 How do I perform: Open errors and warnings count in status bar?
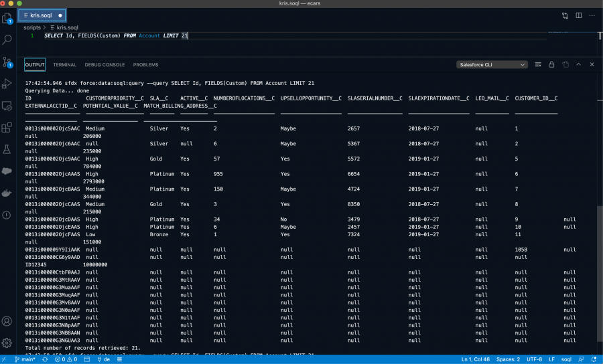pos(66,359)
